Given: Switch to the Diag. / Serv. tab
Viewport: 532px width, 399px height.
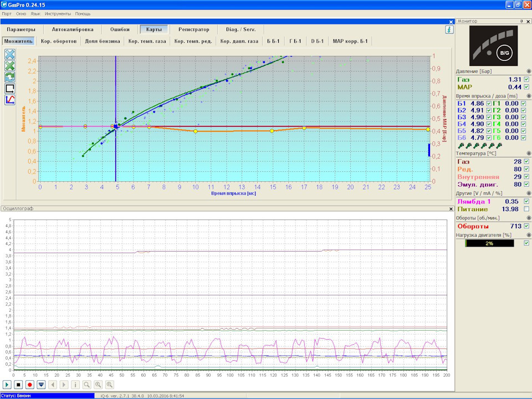Looking at the screenshot, I should pyautogui.click(x=241, y=29).
